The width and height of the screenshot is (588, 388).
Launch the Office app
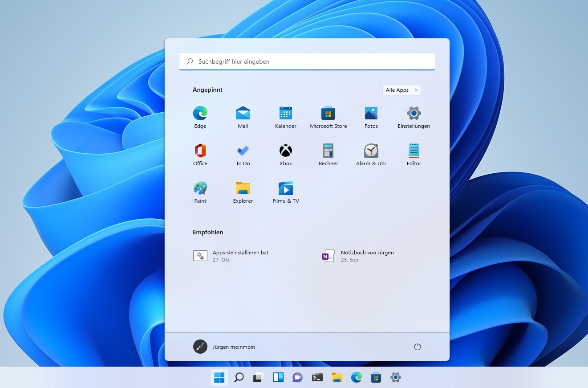(200, 155)
